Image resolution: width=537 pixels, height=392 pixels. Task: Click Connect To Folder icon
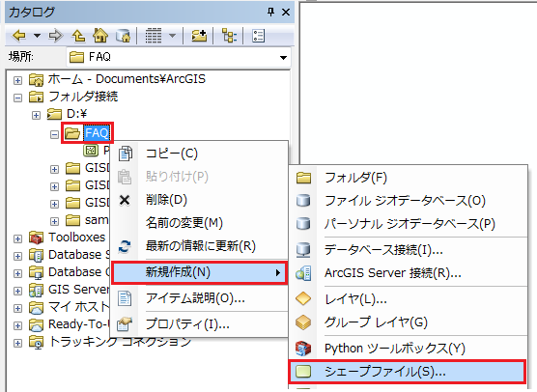[x=199, y=36]
